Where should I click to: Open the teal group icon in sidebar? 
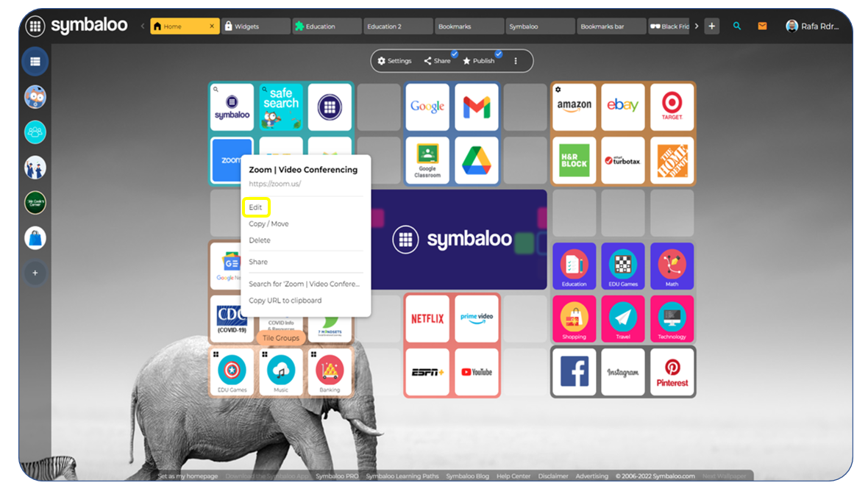(x=35, y=132)
